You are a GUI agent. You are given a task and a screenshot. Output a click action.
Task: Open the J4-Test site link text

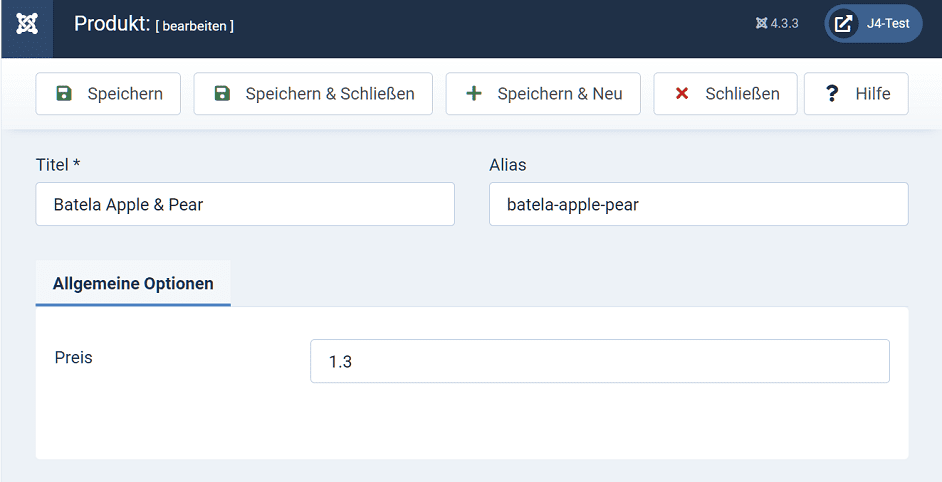[x=888, y=24]
